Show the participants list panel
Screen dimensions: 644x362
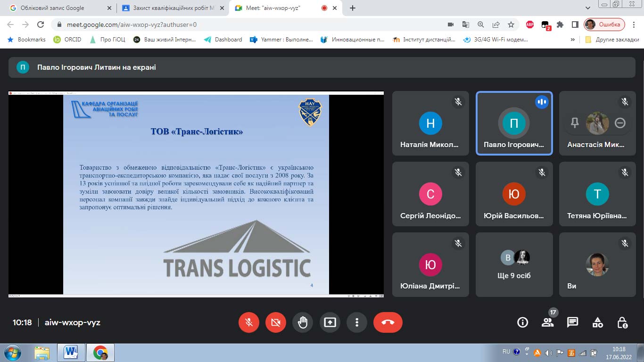tap(547, 322)
